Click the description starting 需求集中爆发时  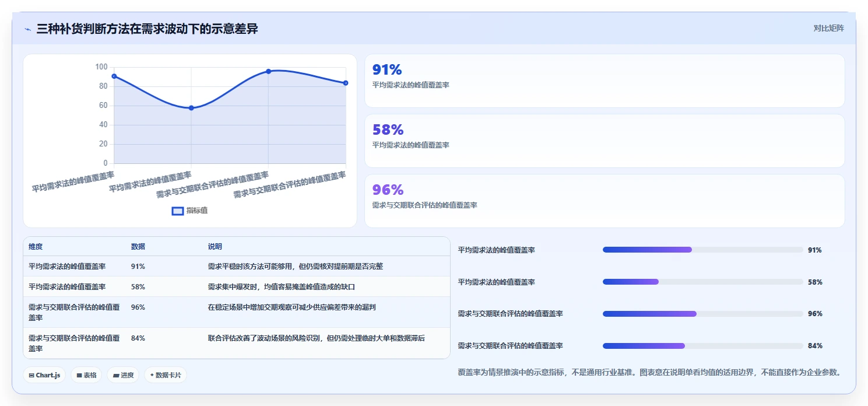pyautogui.click(x=282, y=286)
